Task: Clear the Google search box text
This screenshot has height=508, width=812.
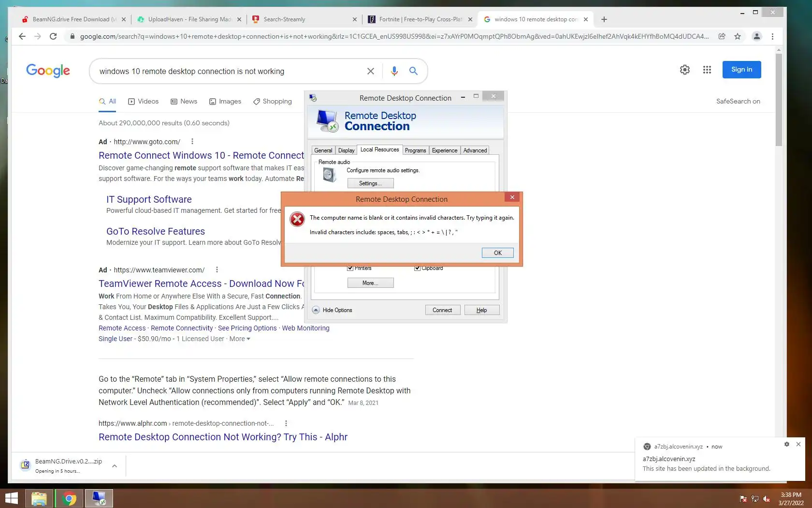Action: (371, 71)
